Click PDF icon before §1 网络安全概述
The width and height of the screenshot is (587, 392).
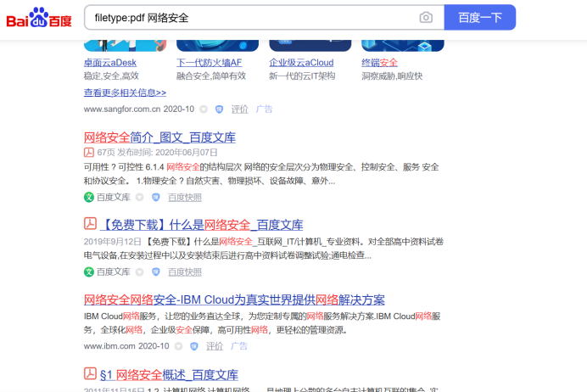pos(90,373)
